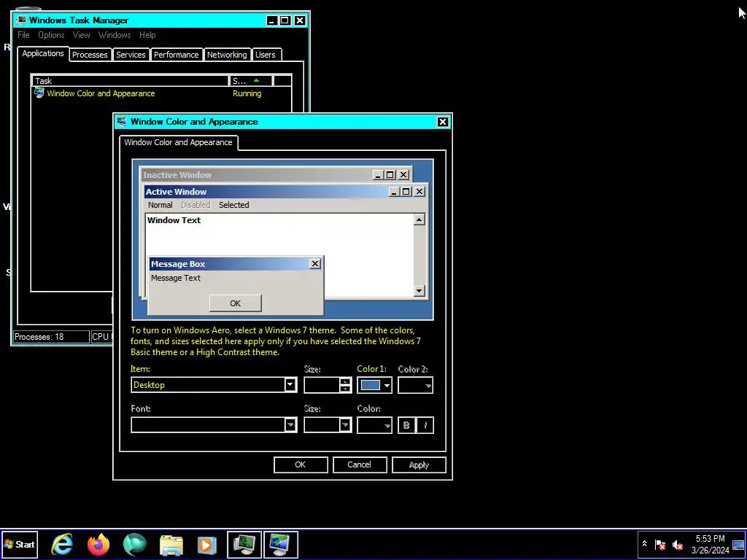Image resolution: width=747 pixels, height=560 pixels.
Task: Click the Color 1 blue swatch
Action: pyautogui.click(x=370, y=385)
